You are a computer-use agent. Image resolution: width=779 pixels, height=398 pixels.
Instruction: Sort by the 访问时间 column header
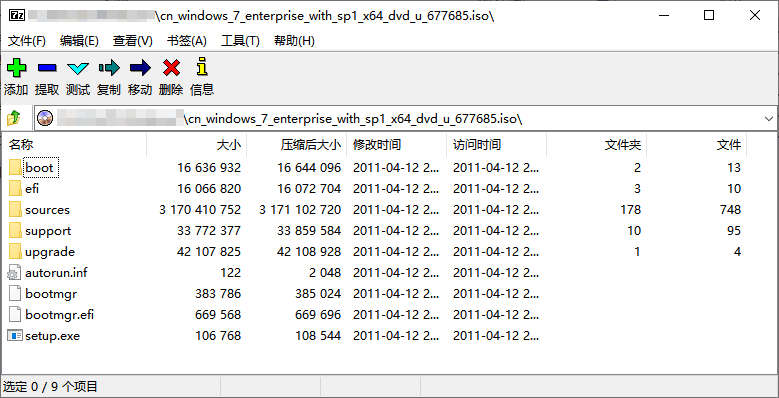click(476, 145)
